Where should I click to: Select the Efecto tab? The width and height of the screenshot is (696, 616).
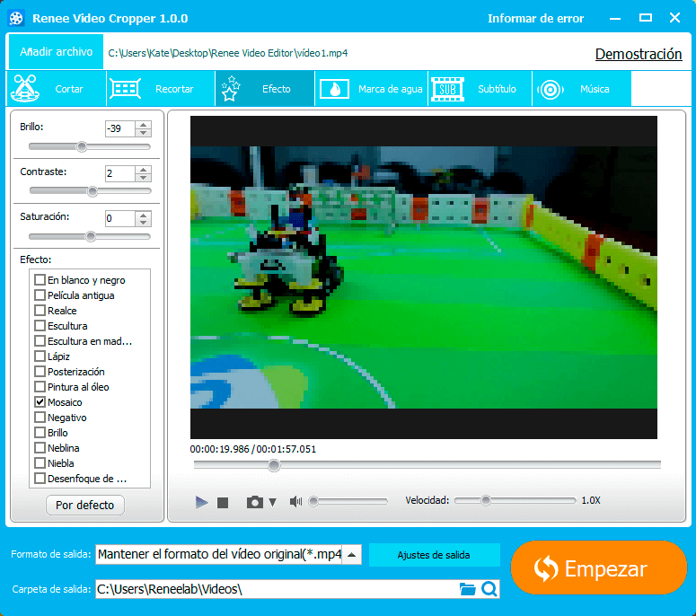[x=265, y=88]
